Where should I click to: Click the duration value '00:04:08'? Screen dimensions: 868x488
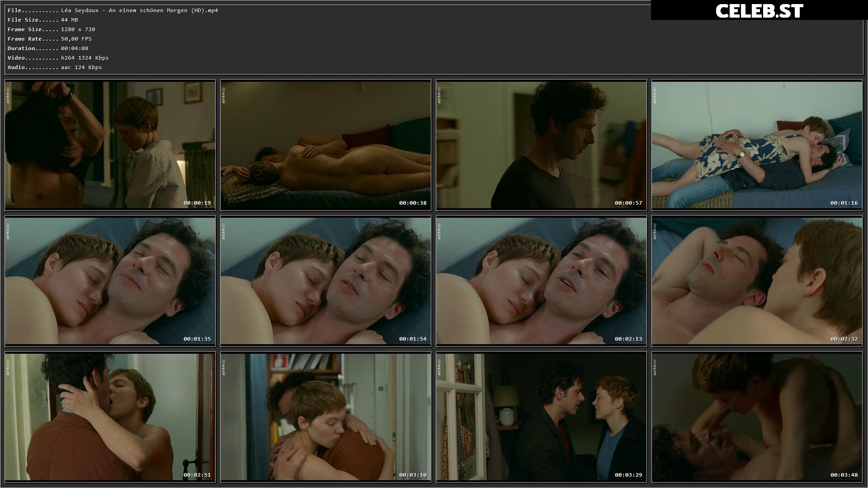(75, 48)
